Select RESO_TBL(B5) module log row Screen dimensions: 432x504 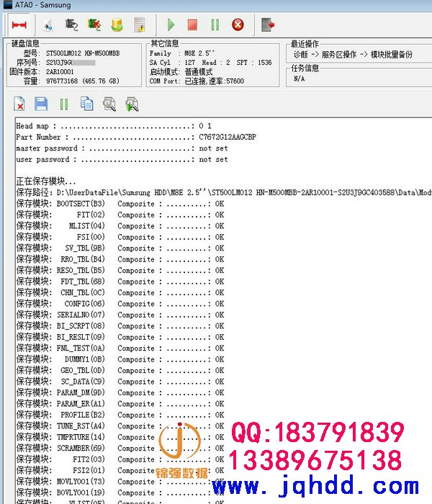(120, 270)
